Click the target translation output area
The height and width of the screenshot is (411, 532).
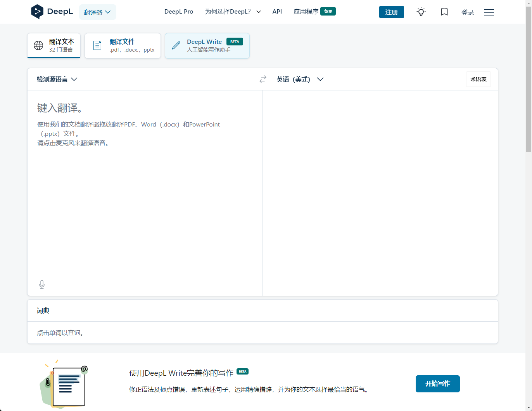380,193
